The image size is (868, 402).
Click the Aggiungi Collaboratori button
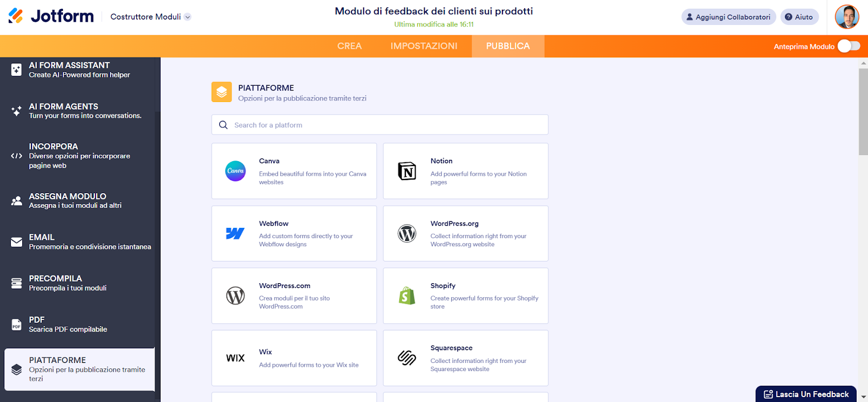coord(728,17)
